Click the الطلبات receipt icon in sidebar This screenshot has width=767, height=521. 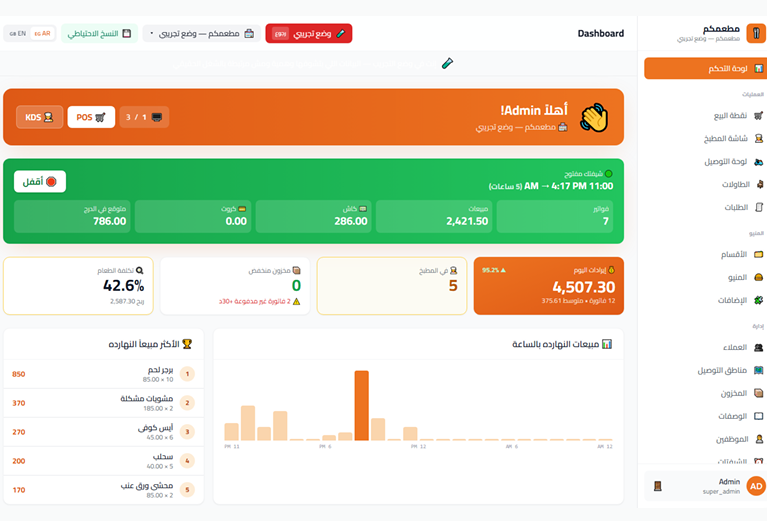tap(759, 207)
